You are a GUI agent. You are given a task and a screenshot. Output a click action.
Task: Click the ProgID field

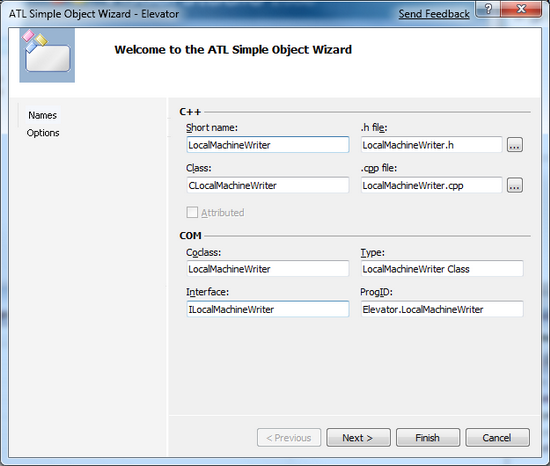click(x=442, y=309)
